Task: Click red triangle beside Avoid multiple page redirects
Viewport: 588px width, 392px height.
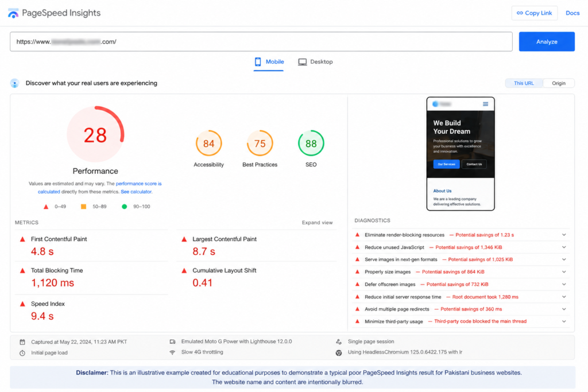Action: coord(357,309)
